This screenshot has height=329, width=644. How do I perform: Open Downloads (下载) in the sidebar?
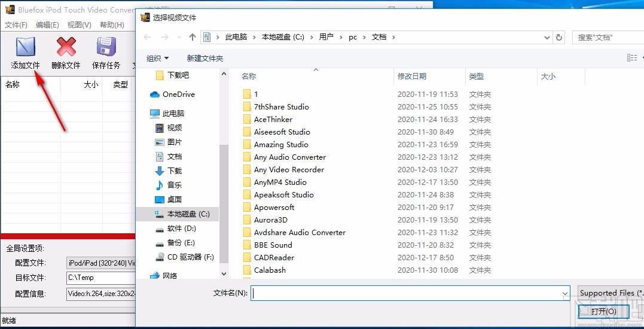(x=169, y=171)
